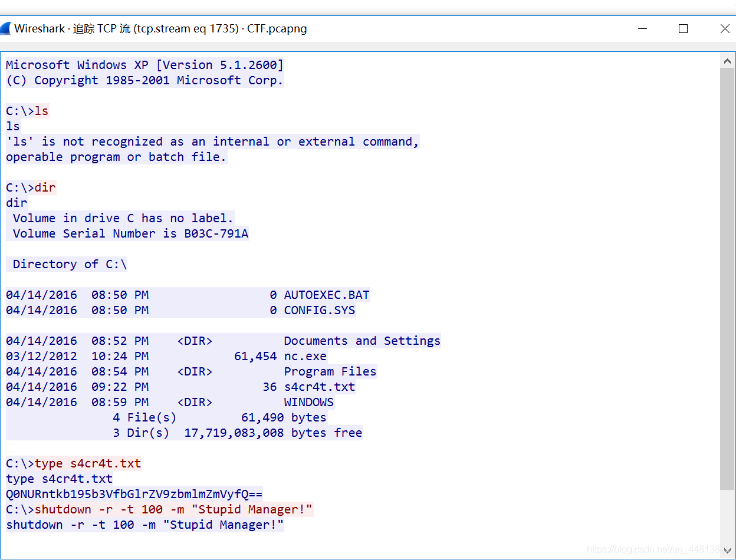Viewport: 736px width, 560px height.
Task: Click 'Volume in drive C has no label.'
Action: click(123, 218)
